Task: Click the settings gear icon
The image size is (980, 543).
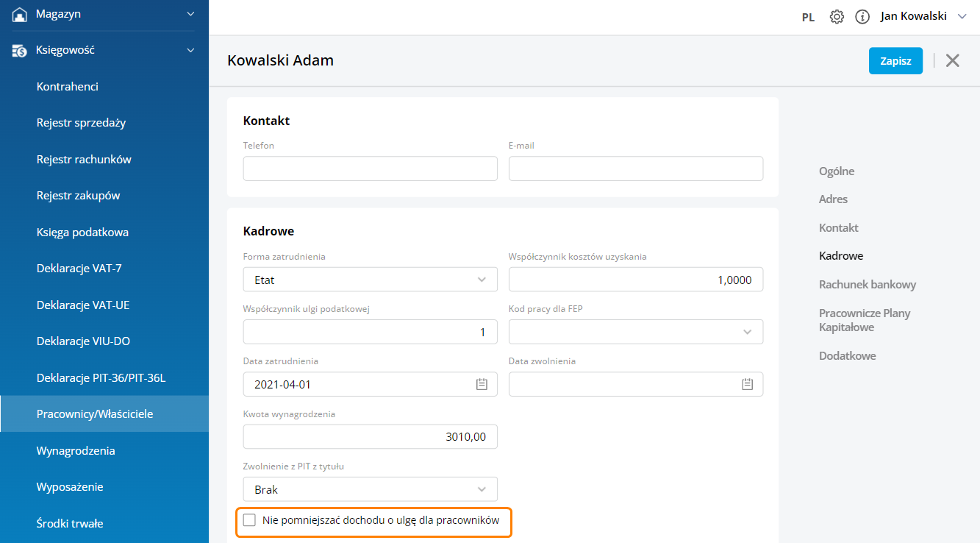Action: (837, 17)
